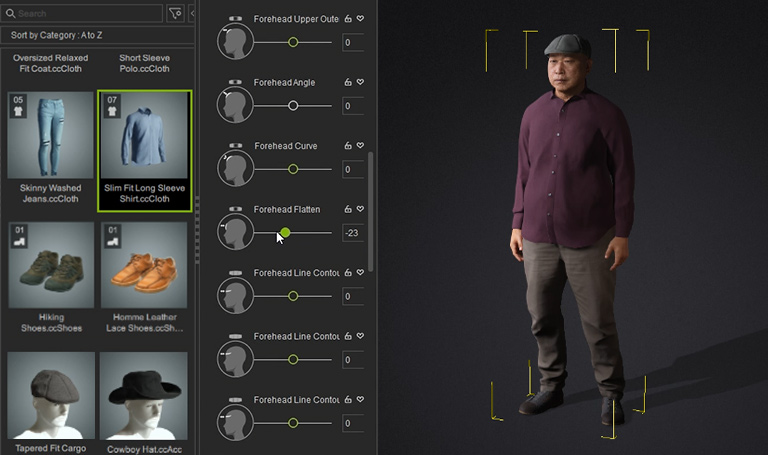This screenshot has width=768, height=455.
Task: Toggle the lock for Forehead Upper Outer
Action: point(348,19)
